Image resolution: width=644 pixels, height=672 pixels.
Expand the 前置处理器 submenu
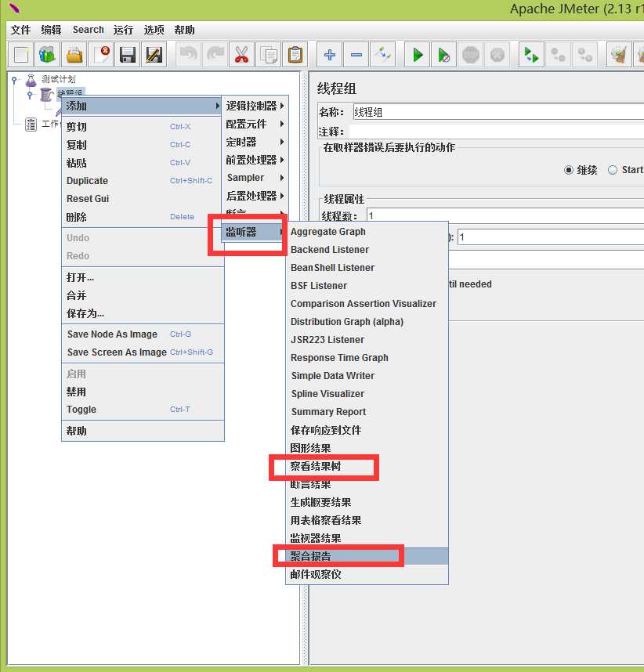click(255, 160)
